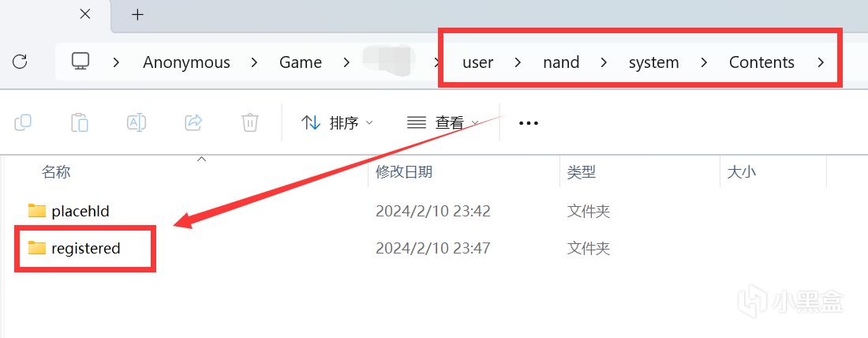Select the Paste toolbar icon
The width and height of the screenshot is (868, 338).
click(80, 122)
